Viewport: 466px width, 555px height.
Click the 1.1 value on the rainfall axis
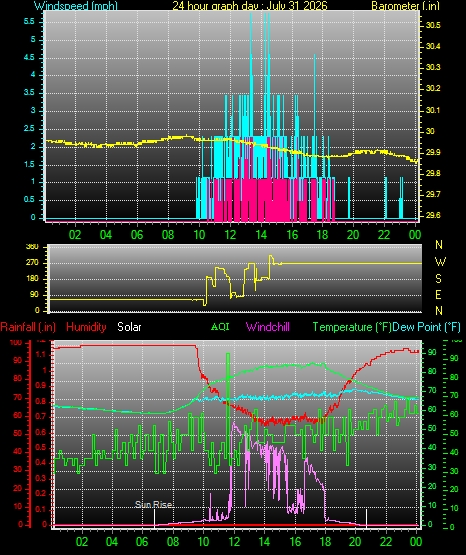point(41,354)
